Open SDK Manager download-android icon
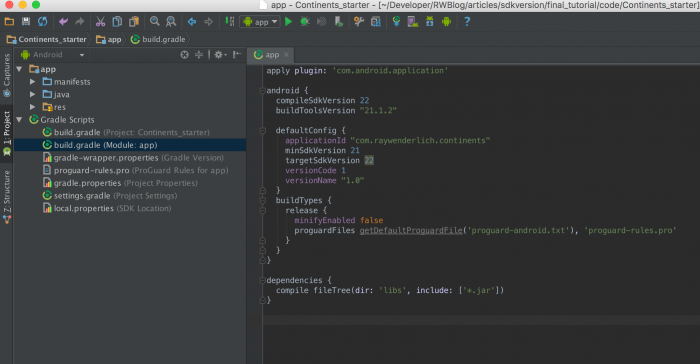This screenshot has height=364, width=700. pos(429,21)
